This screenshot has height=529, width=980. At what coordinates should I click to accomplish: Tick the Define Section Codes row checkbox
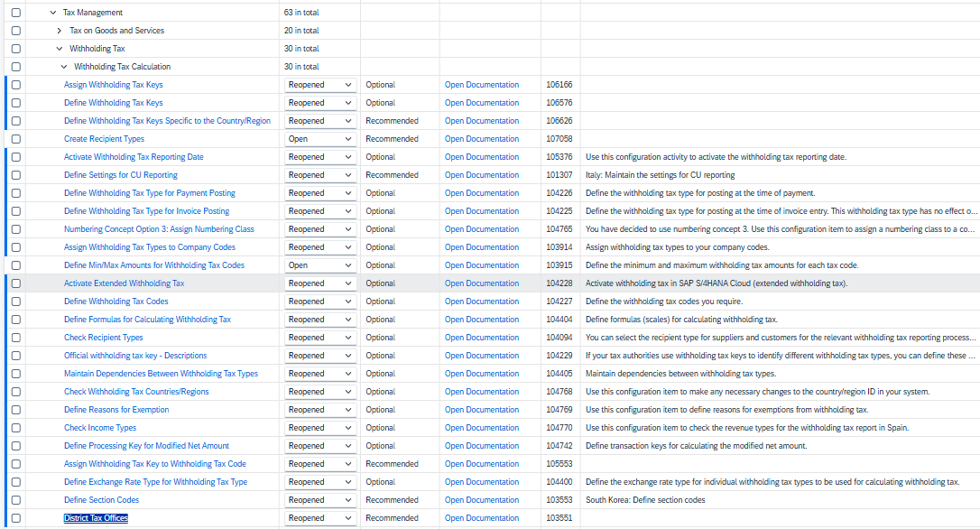pyautogui.click(x=16, y=500)
